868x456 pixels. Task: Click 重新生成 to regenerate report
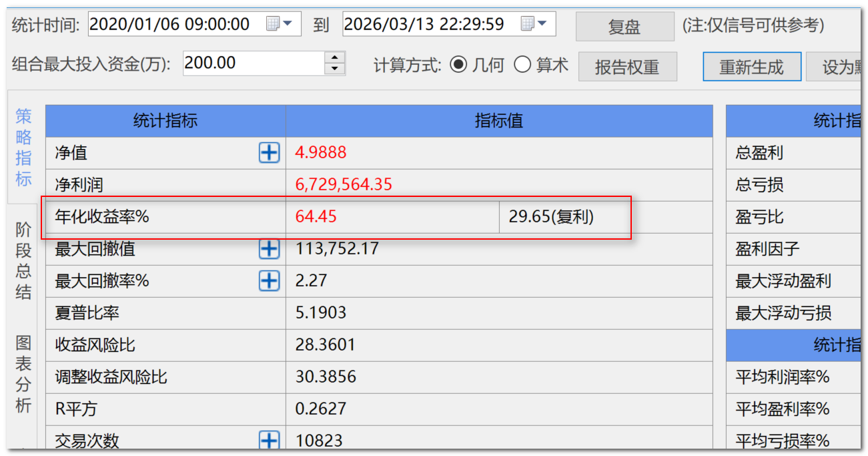[x=751, y=67]
